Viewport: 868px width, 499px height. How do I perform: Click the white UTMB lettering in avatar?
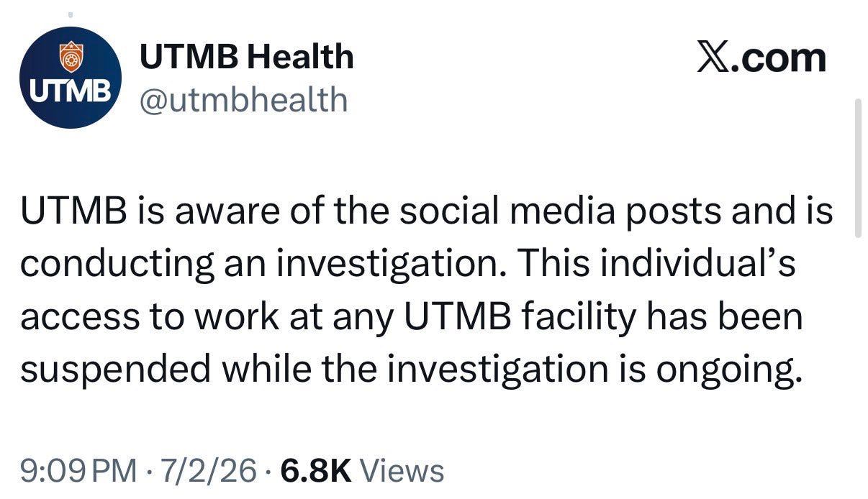pyautogui.click(x=71, y=92)
